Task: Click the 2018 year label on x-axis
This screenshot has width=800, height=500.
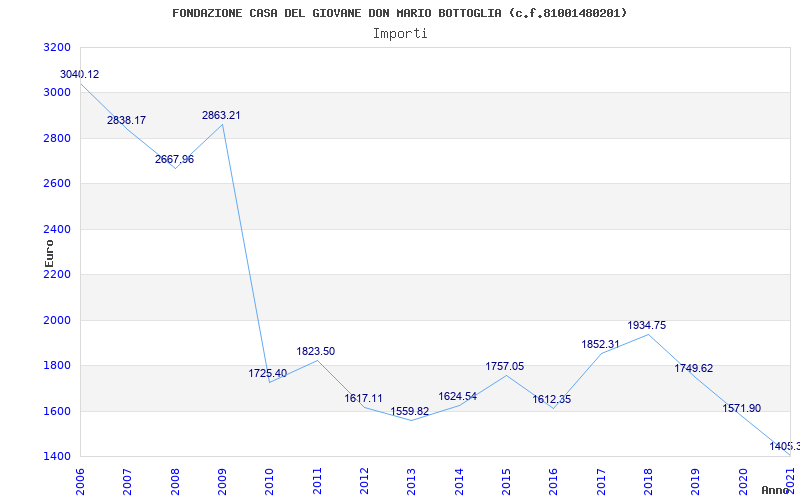Action: 648,482
